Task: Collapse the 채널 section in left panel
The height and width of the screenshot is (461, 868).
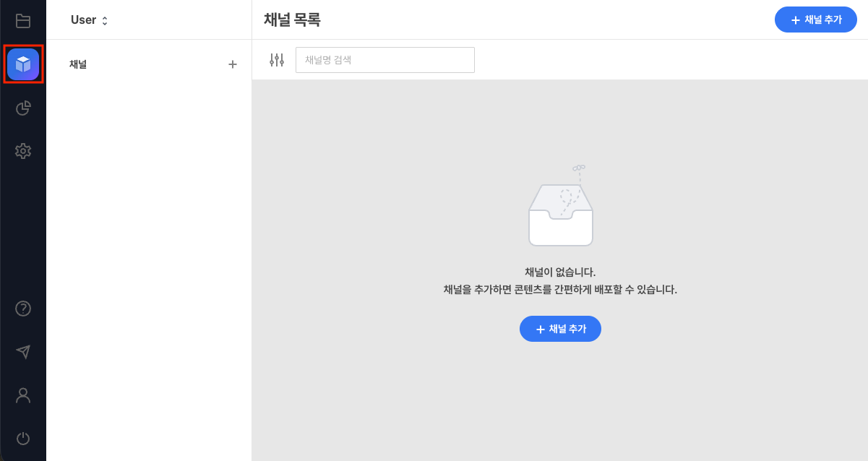Action: pos(78,64)
